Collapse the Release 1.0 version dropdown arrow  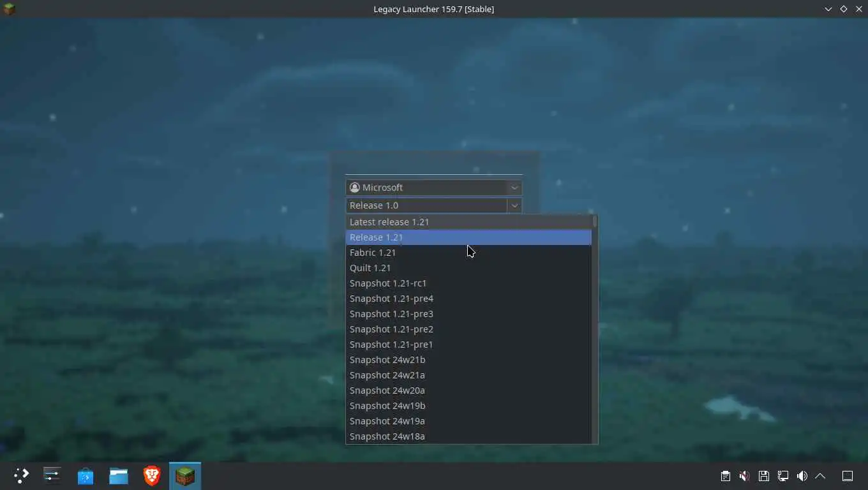click(514, 205)
